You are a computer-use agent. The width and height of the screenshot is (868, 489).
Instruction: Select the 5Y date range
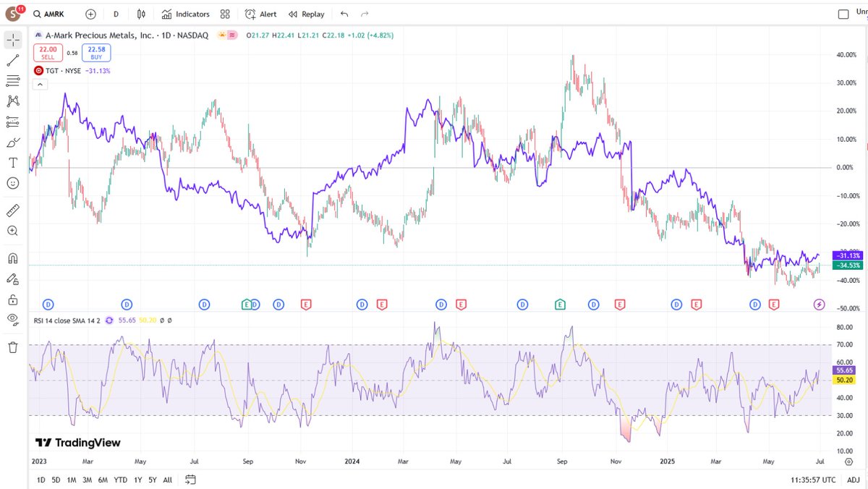[x=152, y=480]
